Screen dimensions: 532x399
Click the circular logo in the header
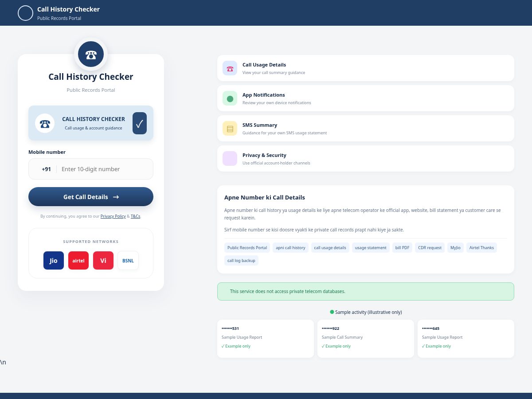[x=25, y=13]
